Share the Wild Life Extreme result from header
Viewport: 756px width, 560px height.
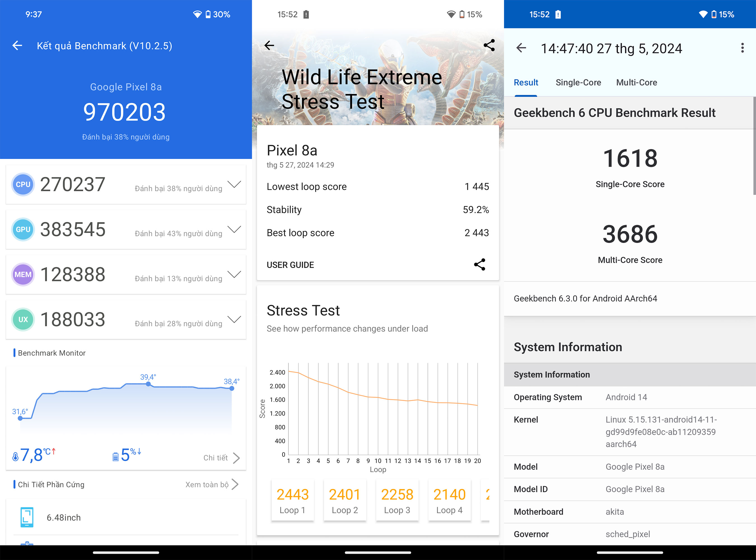tap(489, 45)
